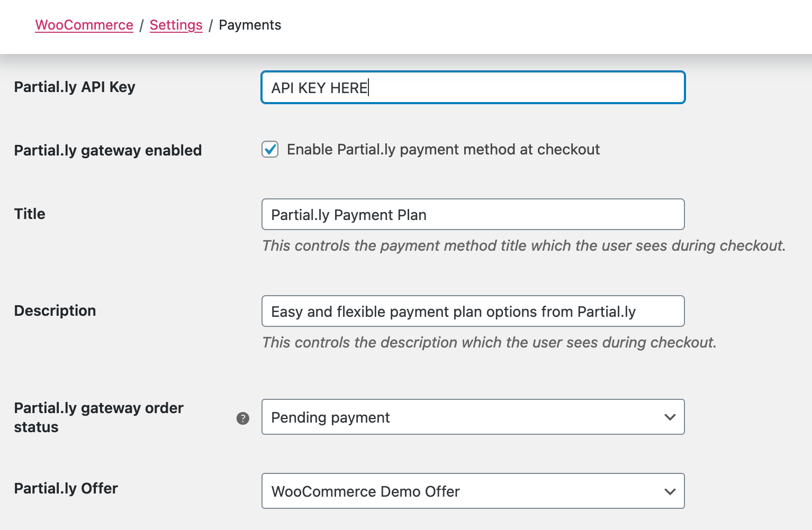Toggle the Enable Partial.ly payment method checkbox
The height and width of the screenshot is (530, 812).
pyautogui.click(x=270, y=150)
